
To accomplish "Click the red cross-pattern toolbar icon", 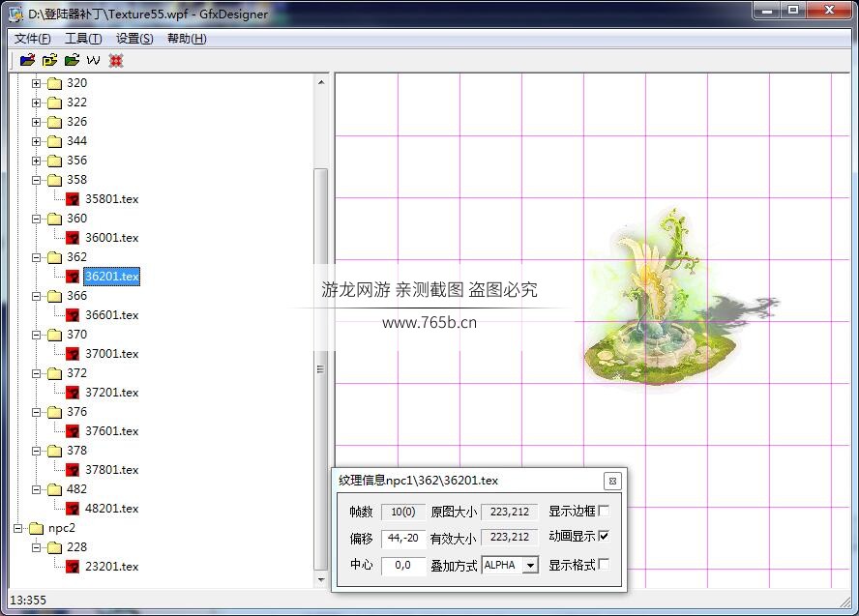I will (115, 60).
